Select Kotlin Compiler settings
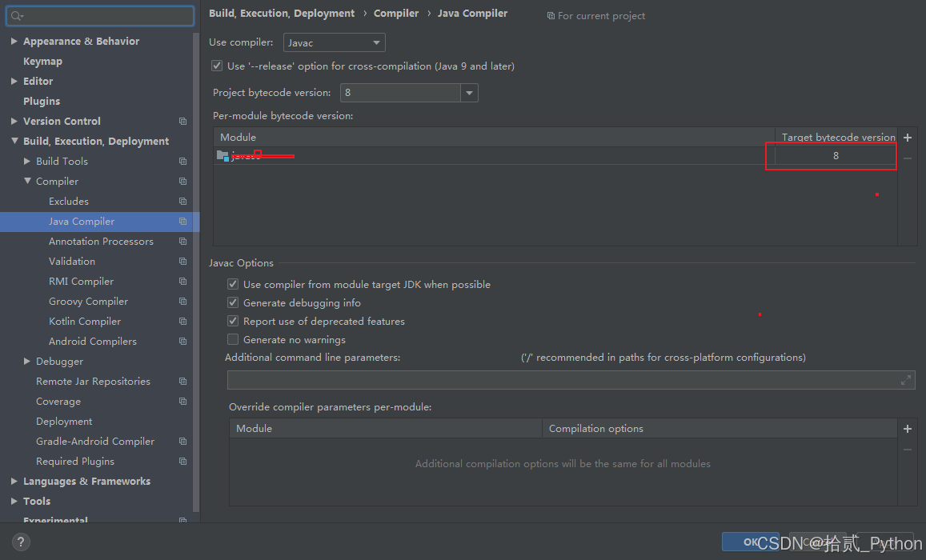Screen dimensions: 926x560 click(85, 321)
